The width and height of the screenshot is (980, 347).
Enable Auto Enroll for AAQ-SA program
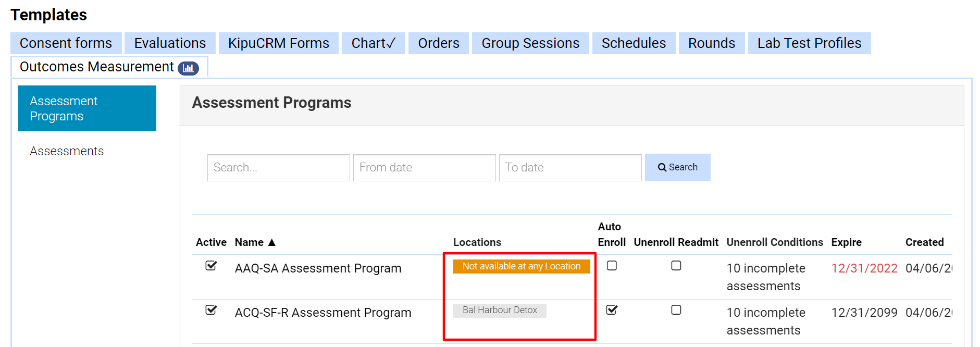[612, 266]
